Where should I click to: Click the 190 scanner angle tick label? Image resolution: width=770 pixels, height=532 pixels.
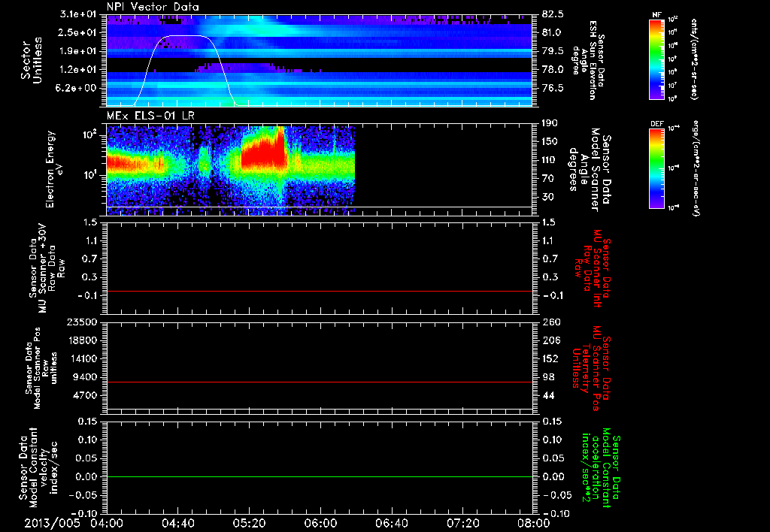pos(550,123)
